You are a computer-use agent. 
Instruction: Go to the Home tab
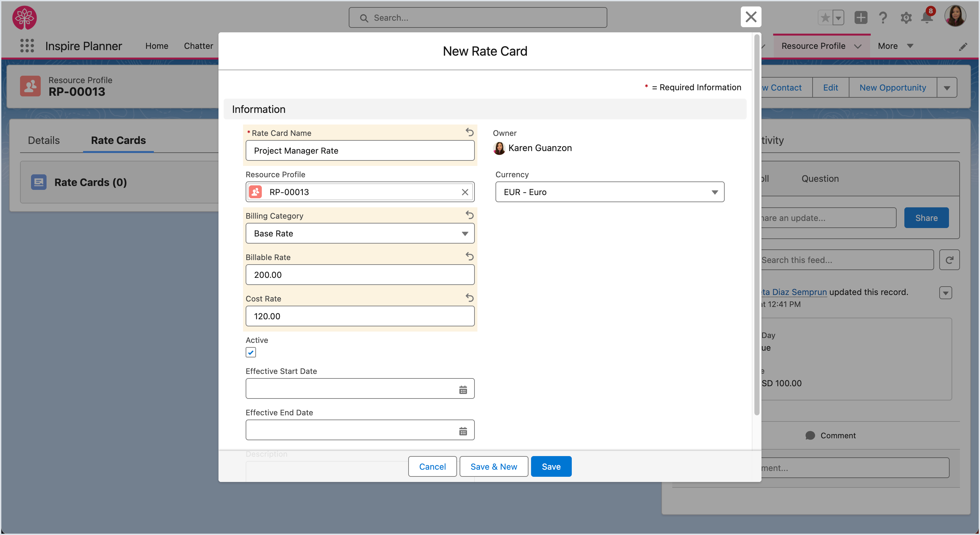coord(156,46)
